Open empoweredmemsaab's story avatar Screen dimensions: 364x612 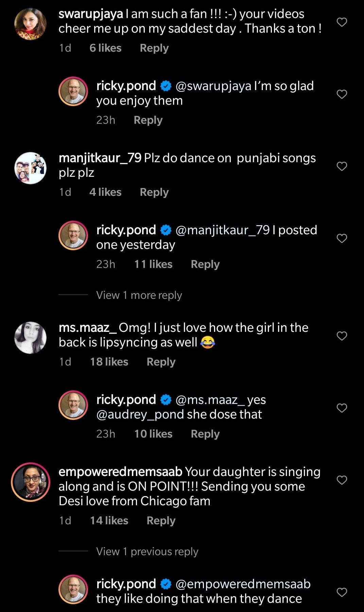click(31, 482)
